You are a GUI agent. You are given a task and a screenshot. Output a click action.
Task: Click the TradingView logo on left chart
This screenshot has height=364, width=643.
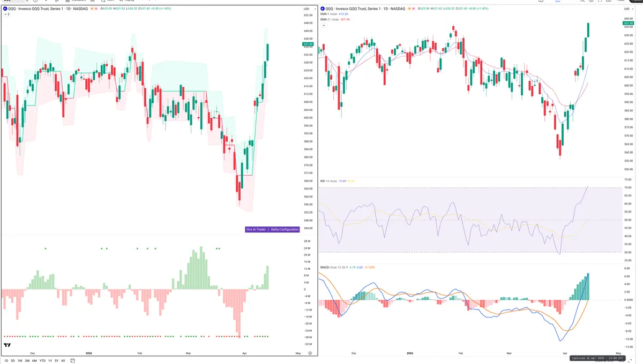[7, 345]
